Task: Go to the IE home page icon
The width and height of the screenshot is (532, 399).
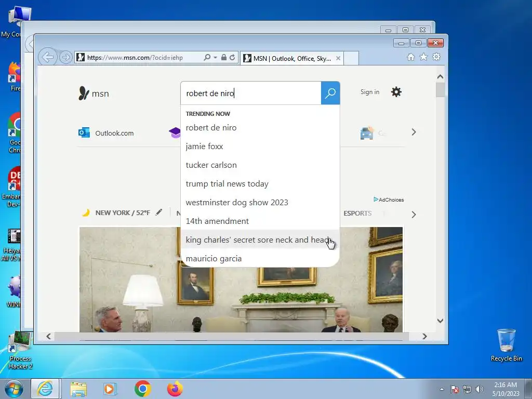Action: (411, 57)
